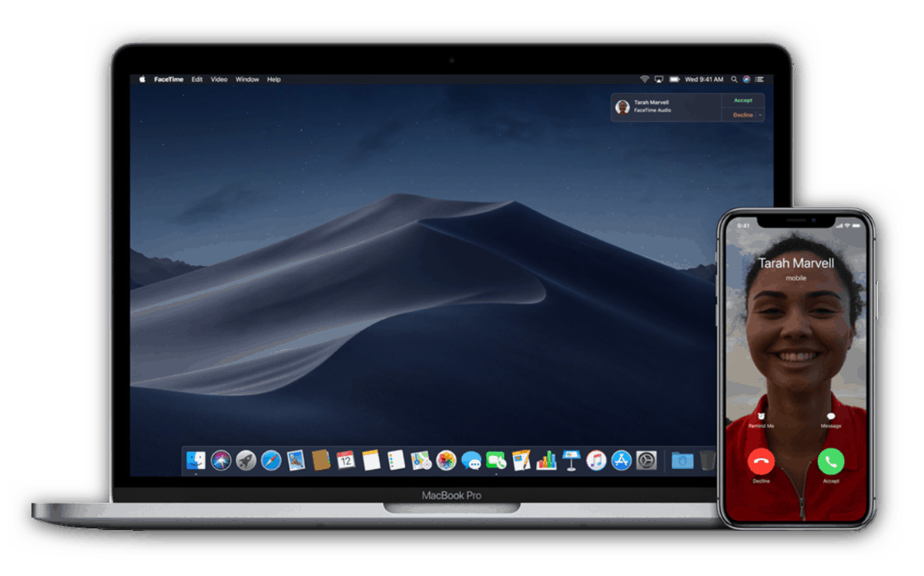Screen dimensions: 924x576
Task: Open the Video menu
Action: [x=218, y=79]
